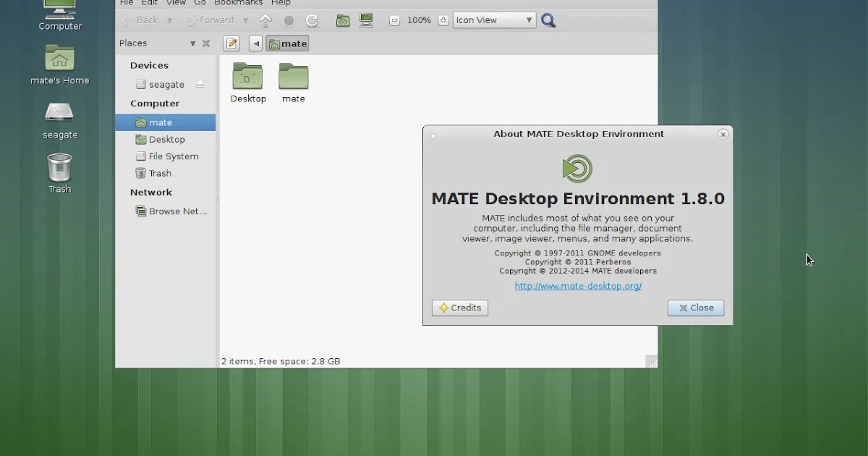Visit the mate-desktop.org link
The height and width of the screenshot is (456, 868).
[x=577, y=286]
